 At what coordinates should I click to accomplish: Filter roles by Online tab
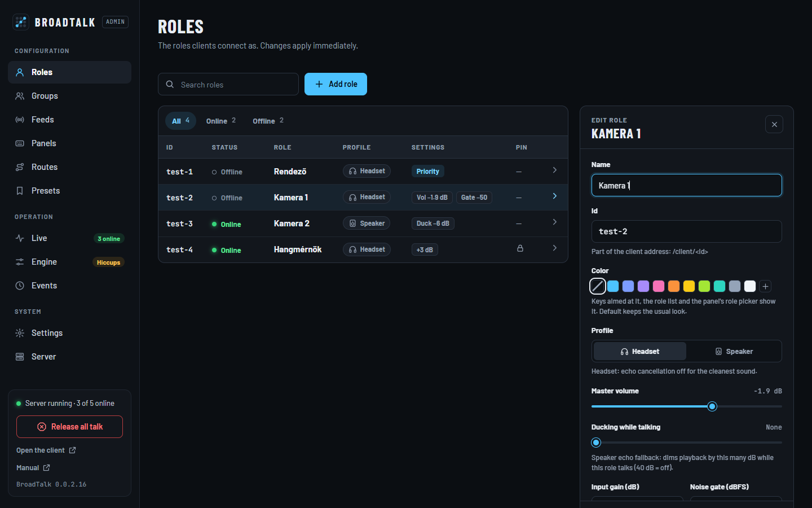221,121
